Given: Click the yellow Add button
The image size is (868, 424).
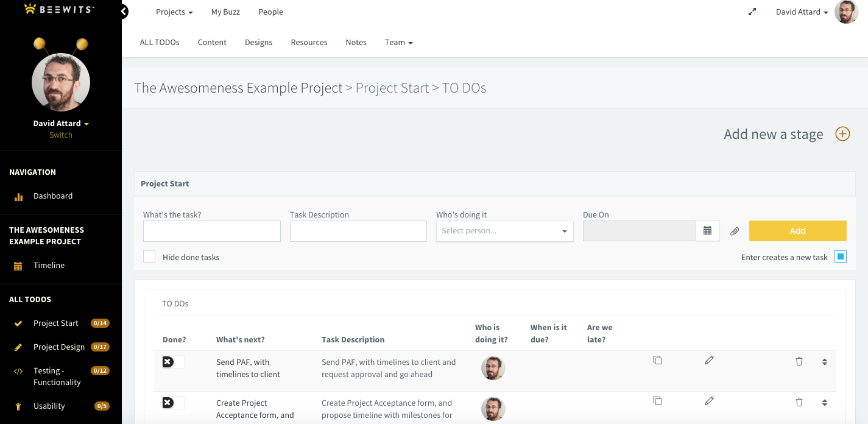Looking at the screenshot, I should point(798,231).
